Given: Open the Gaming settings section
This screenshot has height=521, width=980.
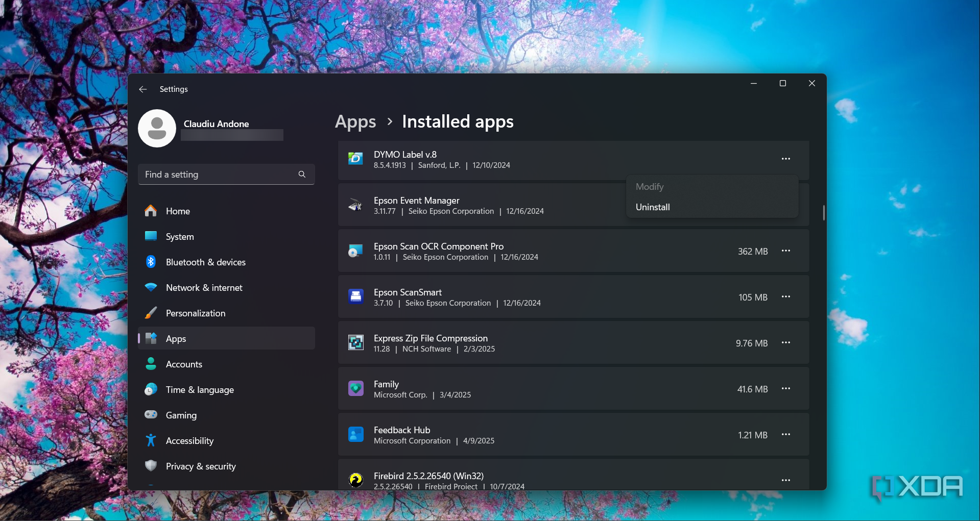Looking at the screenshot, I should (226, 415).
